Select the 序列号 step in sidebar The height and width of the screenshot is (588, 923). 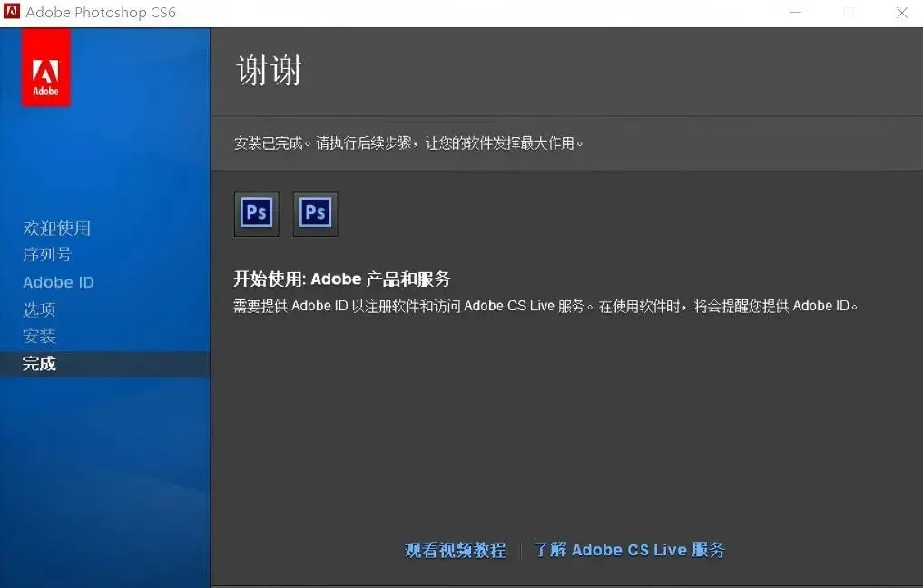click(47, 254)
